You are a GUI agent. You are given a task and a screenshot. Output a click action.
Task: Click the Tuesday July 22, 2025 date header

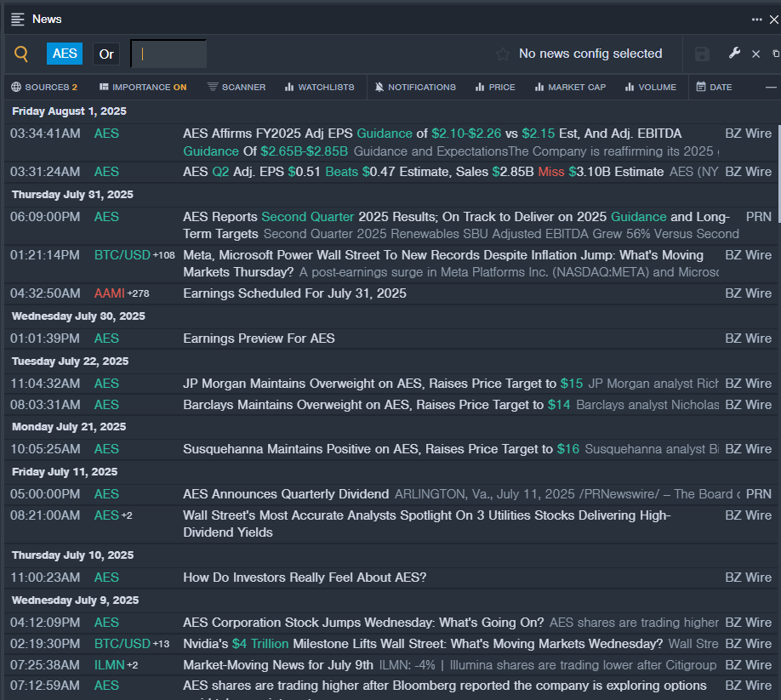(71, 361)
